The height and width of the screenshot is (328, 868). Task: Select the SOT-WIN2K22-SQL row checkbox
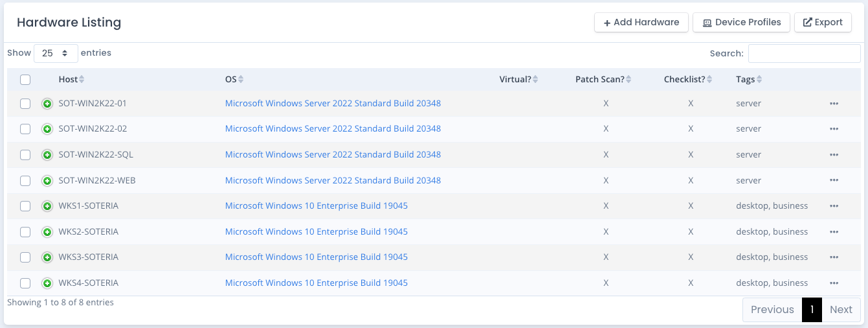point(25,155)
